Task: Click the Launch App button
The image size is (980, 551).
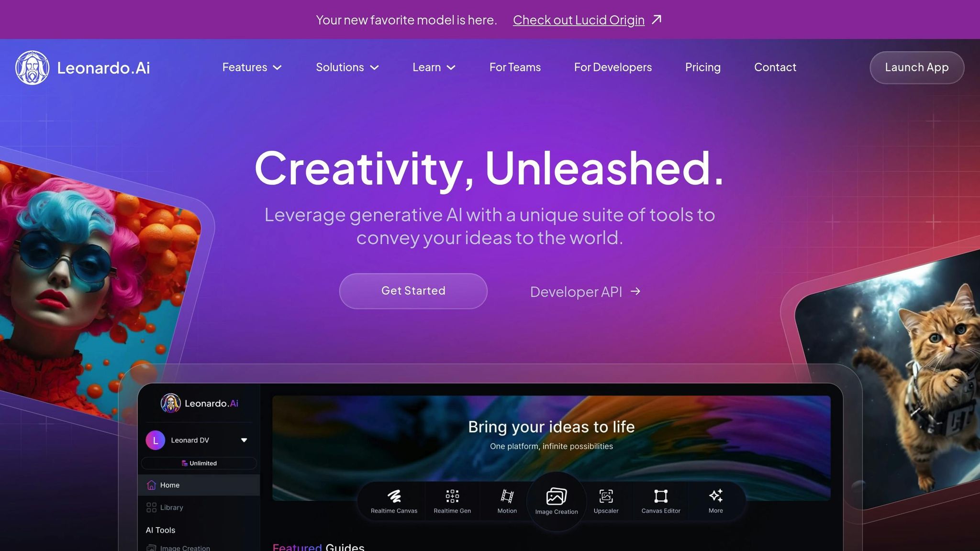Action: [x=916, y=67]
